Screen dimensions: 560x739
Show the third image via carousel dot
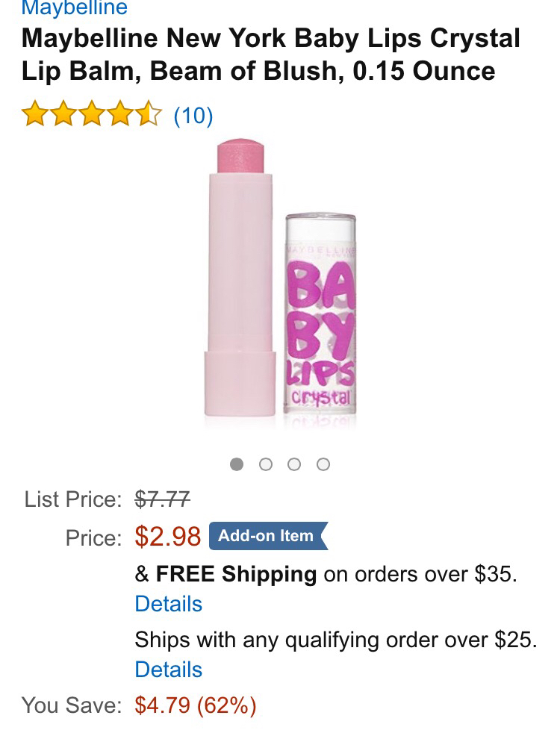[294, 464]
